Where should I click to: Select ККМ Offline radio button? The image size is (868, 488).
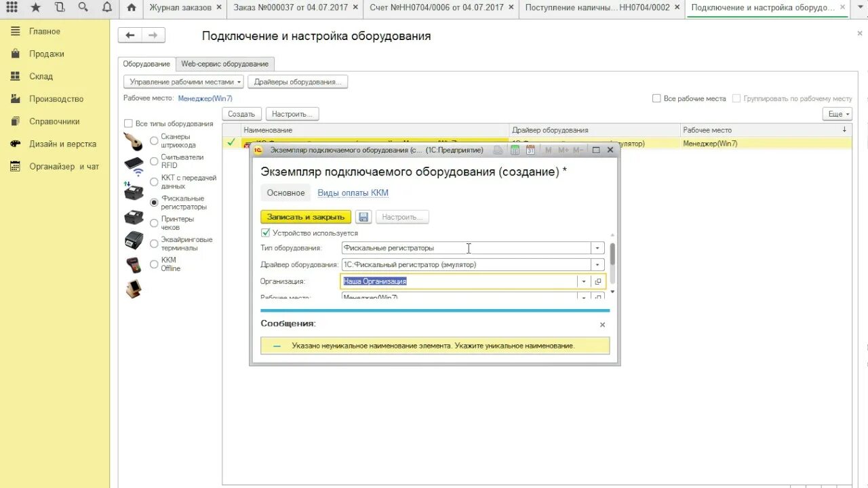click(154, 264)
